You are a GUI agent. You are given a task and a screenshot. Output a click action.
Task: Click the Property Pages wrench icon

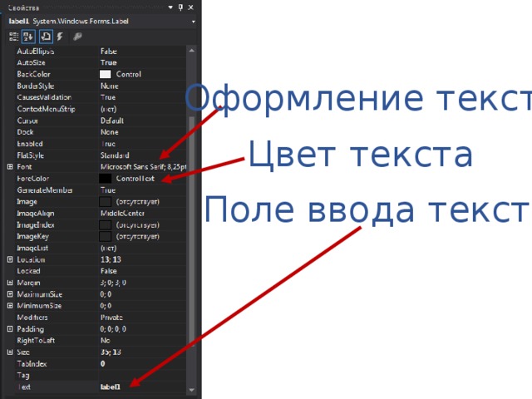coord(77,37)
